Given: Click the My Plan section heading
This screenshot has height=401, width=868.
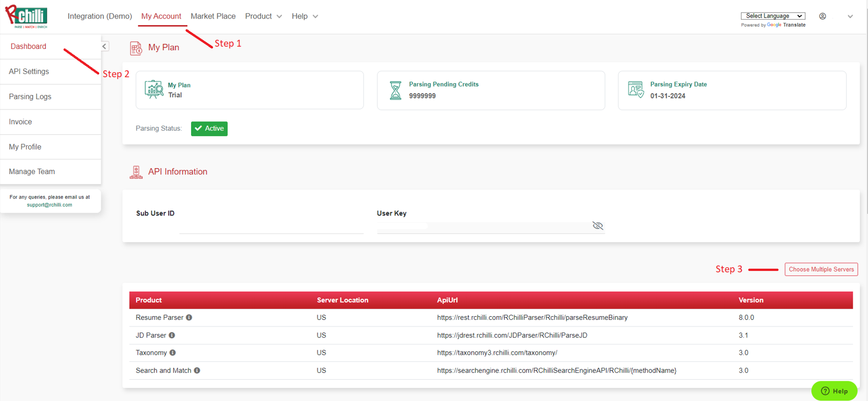Looking at the screenshot, I should pos(163,48).
